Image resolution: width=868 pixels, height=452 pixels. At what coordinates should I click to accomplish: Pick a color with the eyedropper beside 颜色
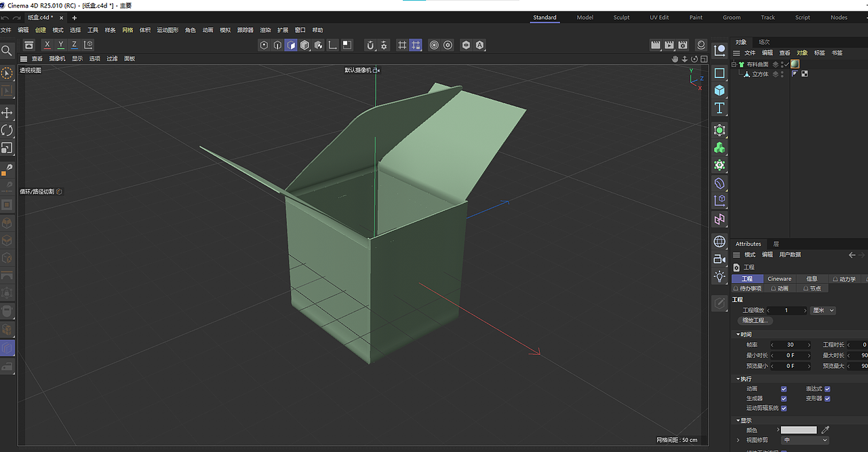[824, 430]
